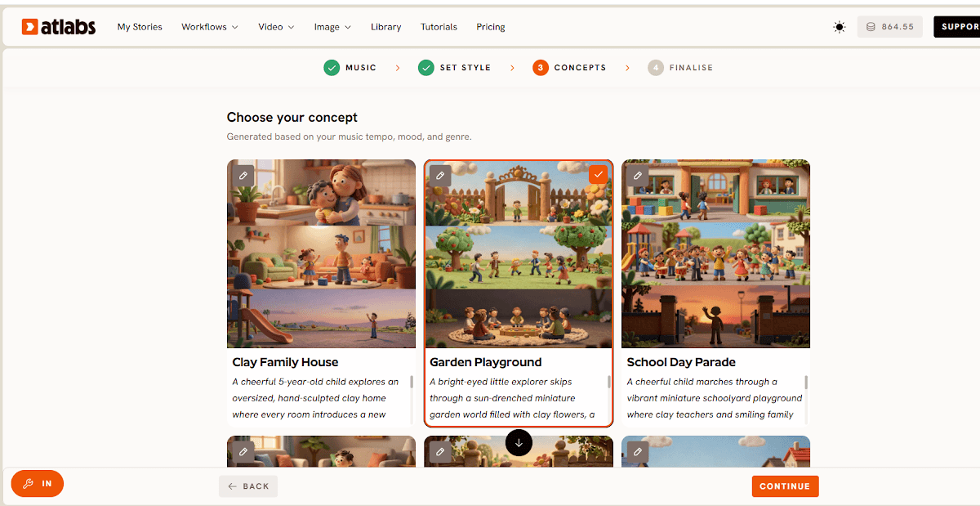Click the School Day Parade description scrollbar
This screenshot has height=506, width=980.
(806, 382)
